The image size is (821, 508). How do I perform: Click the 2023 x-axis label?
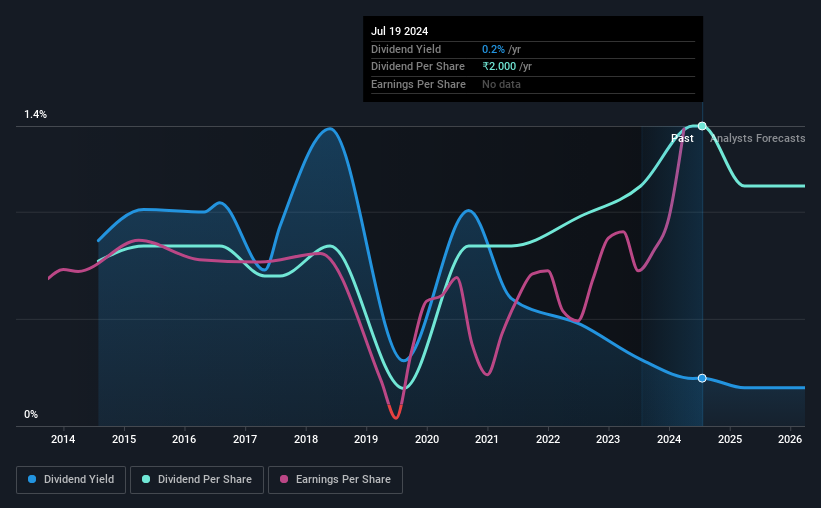608,439
